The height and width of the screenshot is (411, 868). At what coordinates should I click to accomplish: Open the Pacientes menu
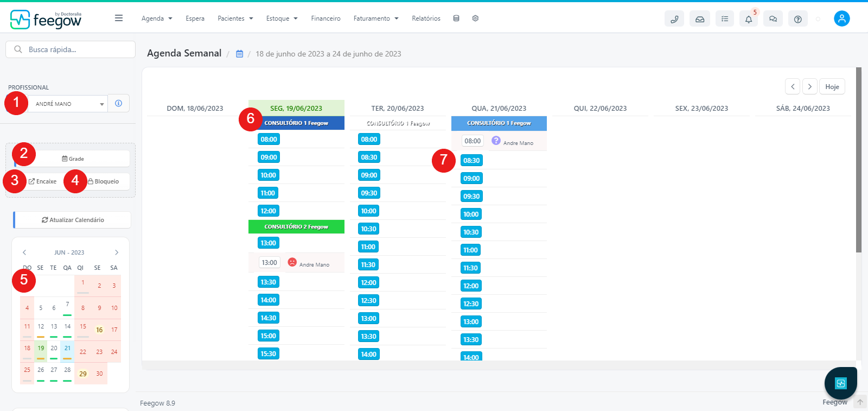(x=235, y=18)
